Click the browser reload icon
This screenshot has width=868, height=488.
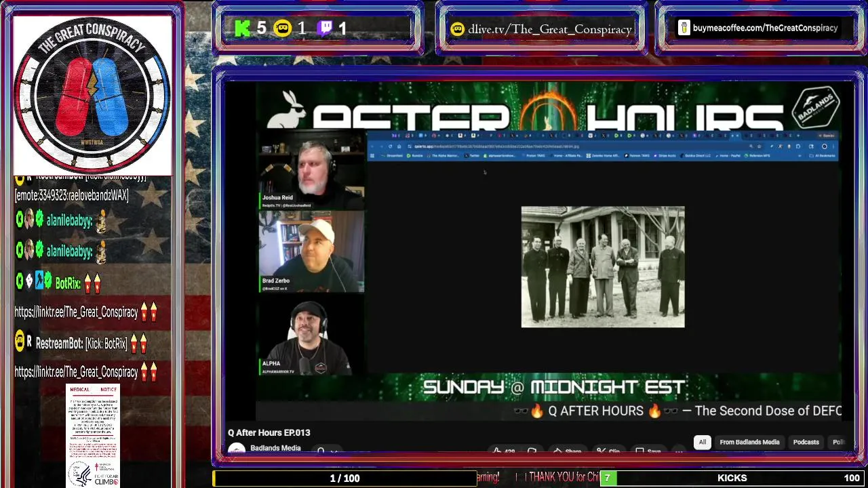(391, 146)
